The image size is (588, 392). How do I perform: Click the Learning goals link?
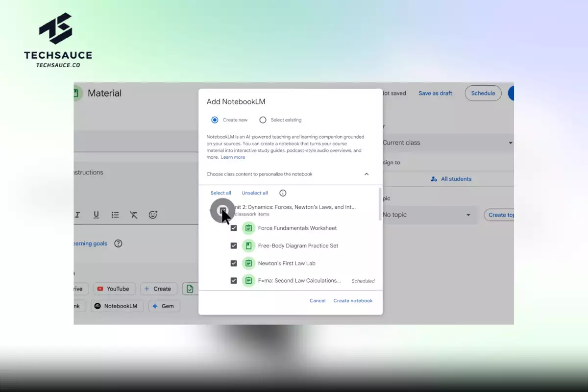tap(90, 244)
